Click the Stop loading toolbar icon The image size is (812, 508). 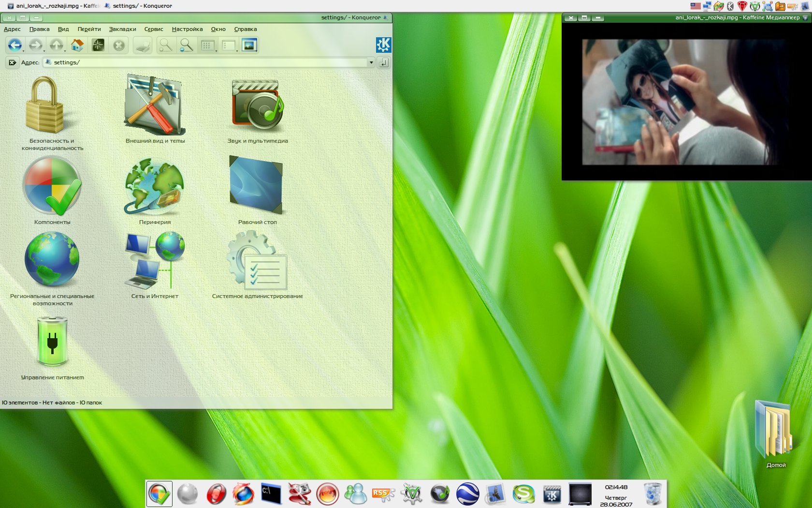[x=119, y=45]
